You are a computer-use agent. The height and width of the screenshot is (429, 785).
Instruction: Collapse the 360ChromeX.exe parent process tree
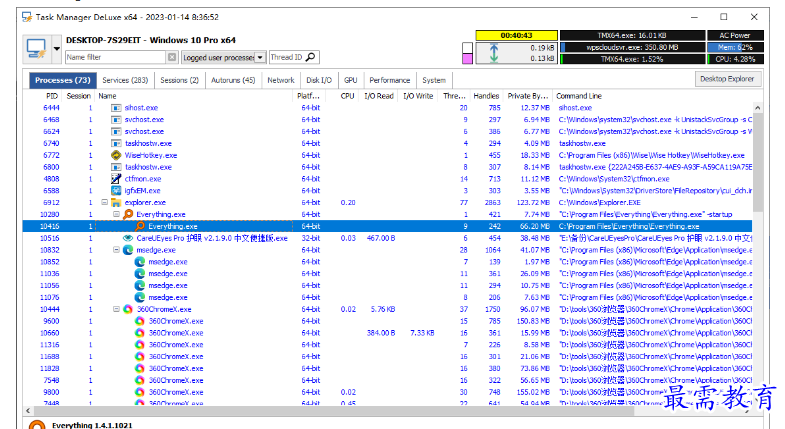click(x=116, y=309)
